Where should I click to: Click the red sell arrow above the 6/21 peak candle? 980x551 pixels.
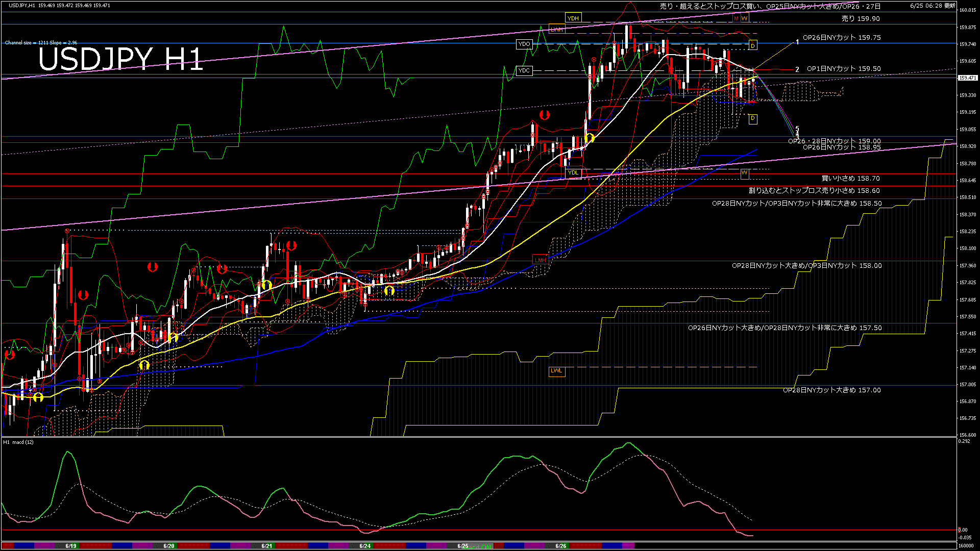[291, 246]
